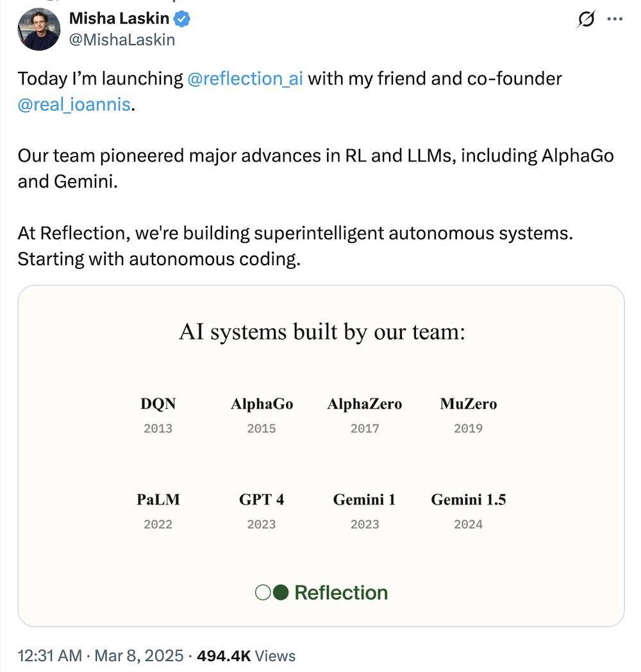Screen dimensions: 641x672
Task: Click the DQN 2013 entry
Action: coord(158,415)
